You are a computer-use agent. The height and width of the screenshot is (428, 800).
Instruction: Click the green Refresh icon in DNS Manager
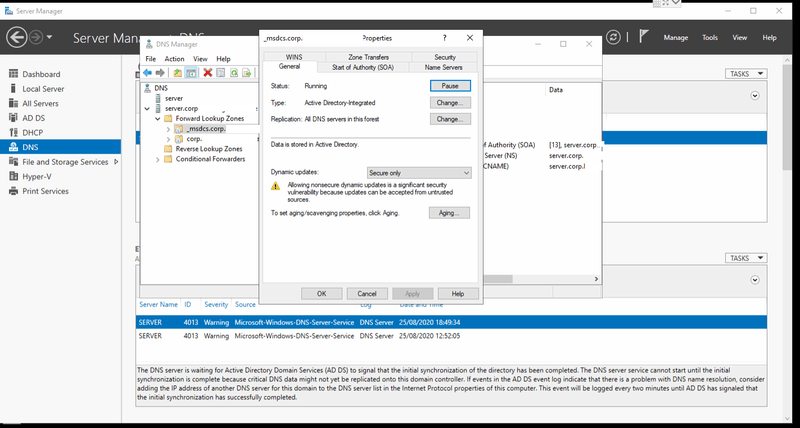234,73
